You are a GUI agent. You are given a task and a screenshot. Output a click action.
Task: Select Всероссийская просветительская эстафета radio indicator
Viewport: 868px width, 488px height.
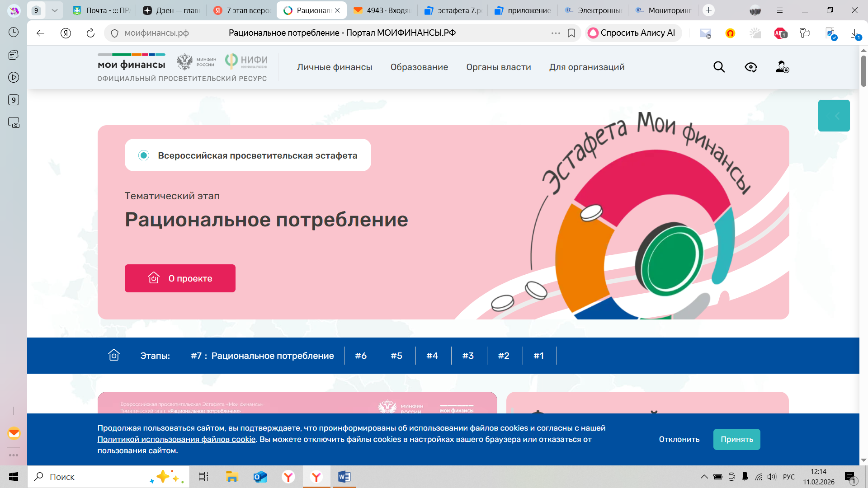click(144, 155)
